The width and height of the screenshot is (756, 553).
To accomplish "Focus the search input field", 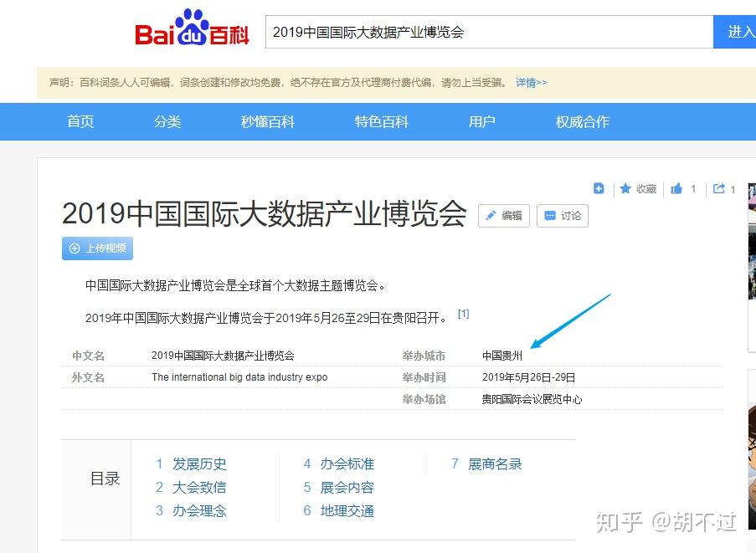I will coord(490,32).
